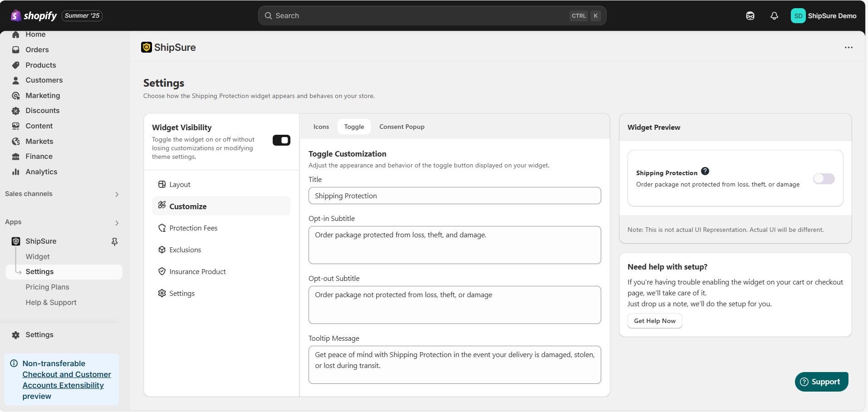
Task: Open the three-dot more options menu
Action: coord(848,48)
